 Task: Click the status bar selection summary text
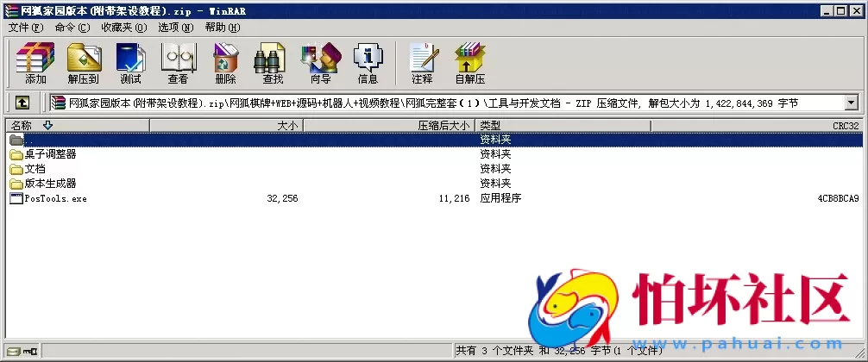[559, 351]
